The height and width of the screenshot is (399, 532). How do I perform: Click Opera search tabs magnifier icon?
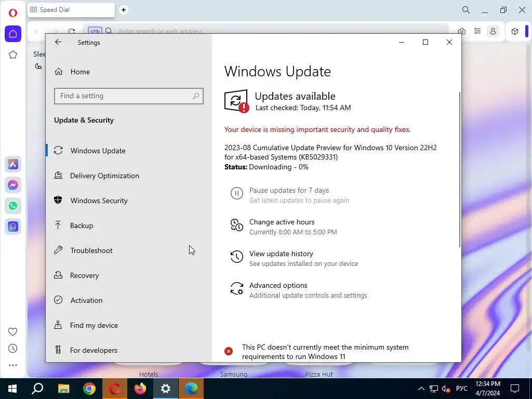coord(466,10)
